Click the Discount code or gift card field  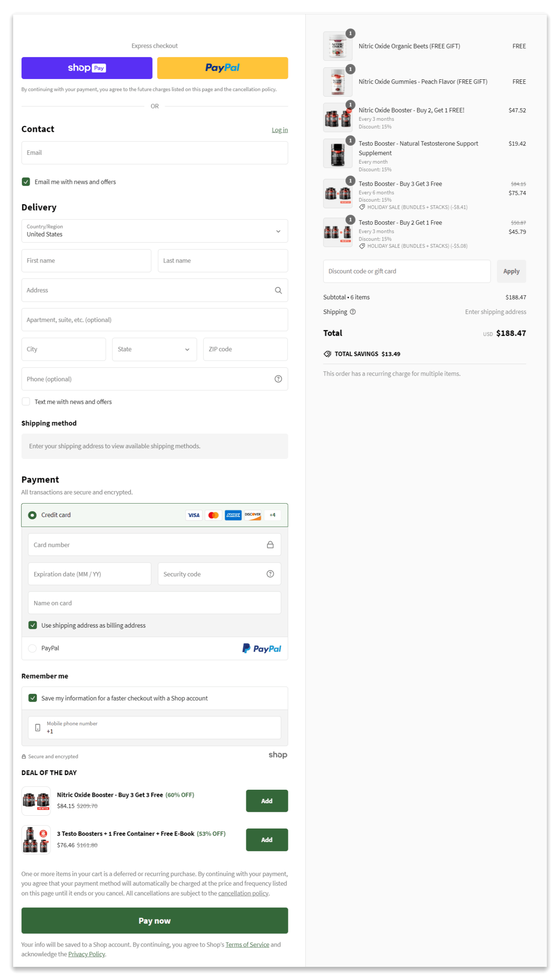click(407, 271)
